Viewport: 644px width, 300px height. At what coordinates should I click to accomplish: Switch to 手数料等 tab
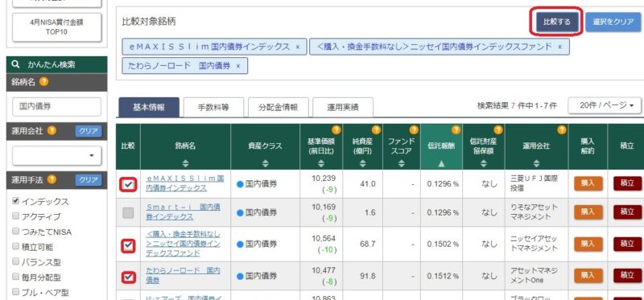coord(213,108)
